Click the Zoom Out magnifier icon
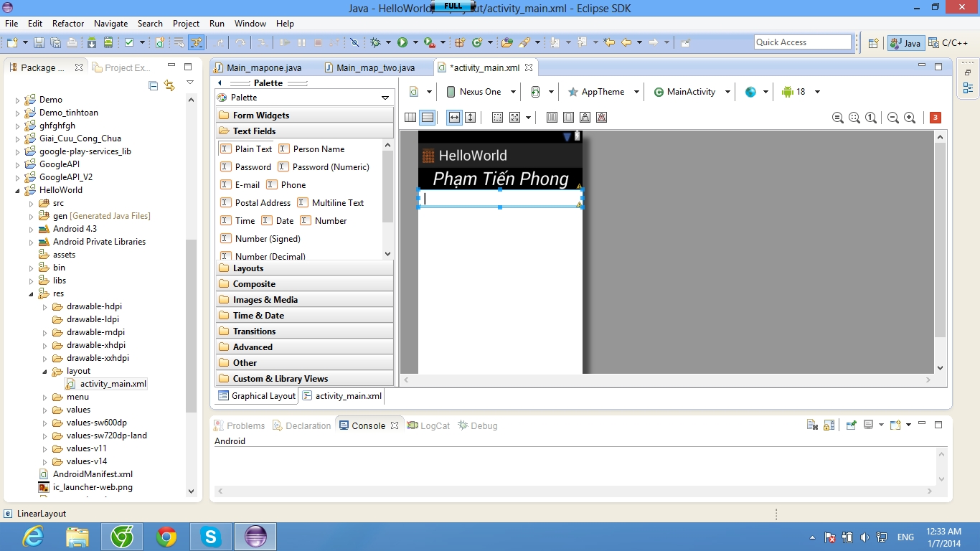Screen dimensions: 980x551 tap(893, 118)
